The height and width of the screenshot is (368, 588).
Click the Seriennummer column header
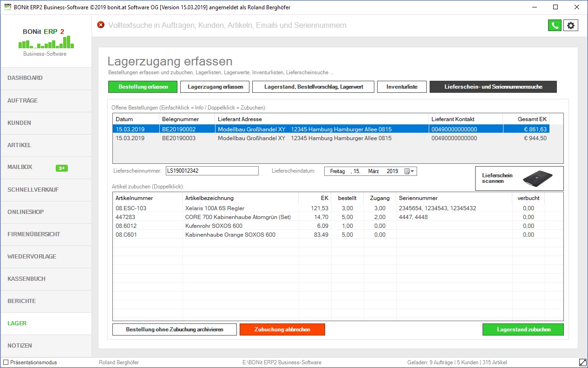tap(454, 198)
